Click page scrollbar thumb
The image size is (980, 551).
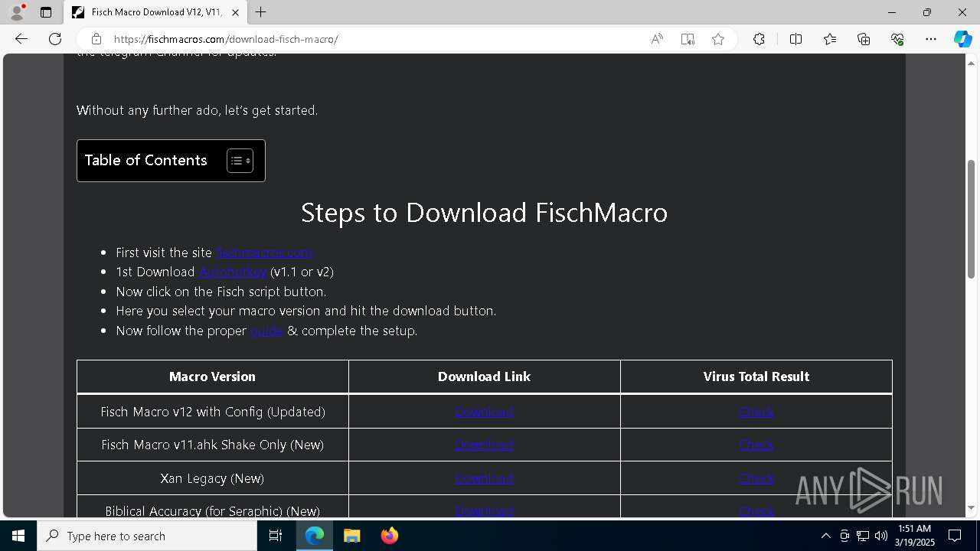(972, 219)
